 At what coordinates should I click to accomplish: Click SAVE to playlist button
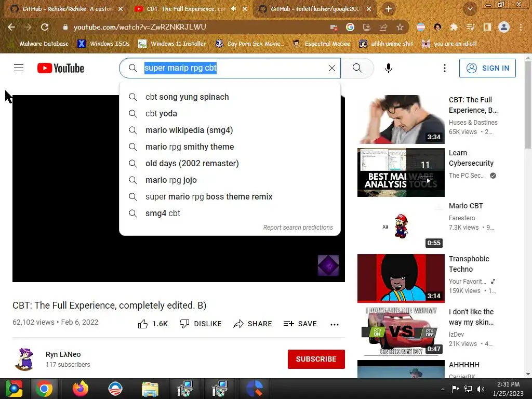pos(300,324)
